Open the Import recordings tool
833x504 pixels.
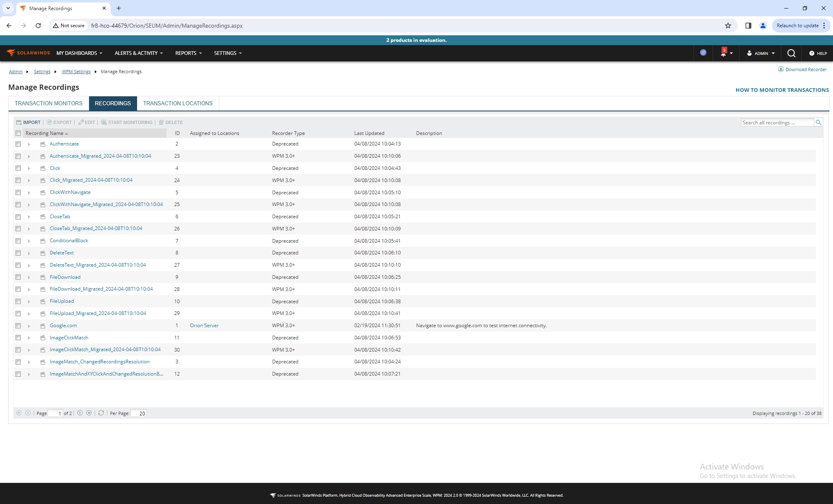[28, 122]
